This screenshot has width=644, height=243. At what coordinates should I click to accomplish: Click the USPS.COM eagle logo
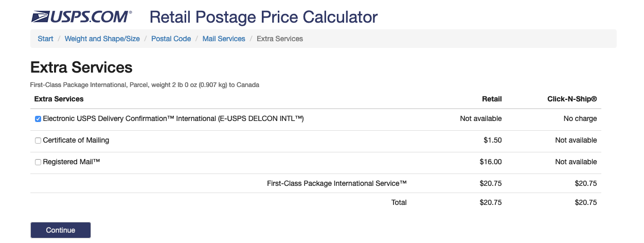[x=81, y=17]
